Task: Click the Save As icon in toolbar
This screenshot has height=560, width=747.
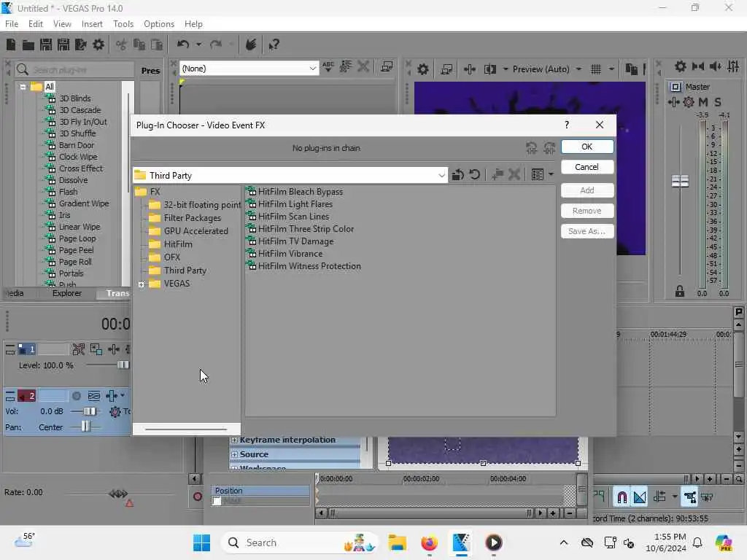Action: pyautogui.click(x=63, y=44)
